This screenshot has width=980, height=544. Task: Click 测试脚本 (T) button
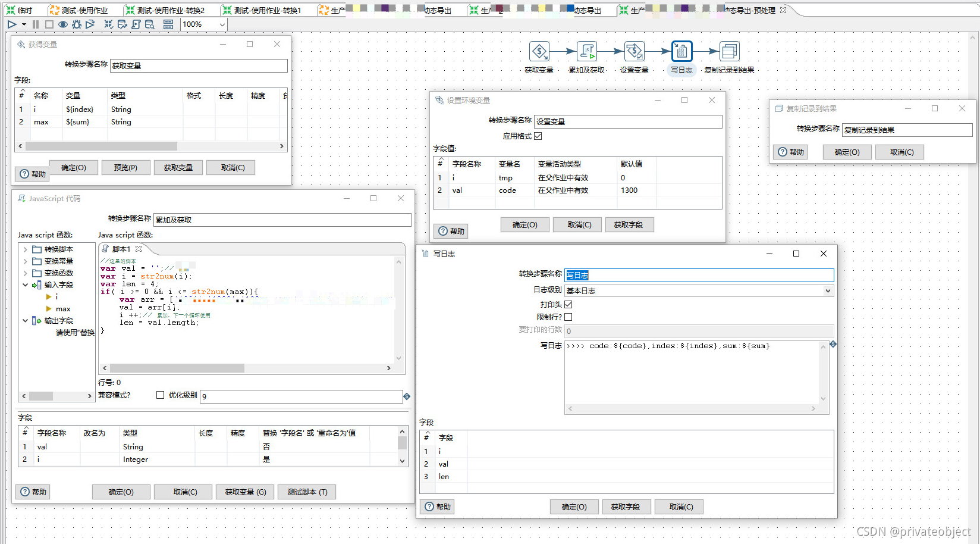(x=307, y=492)
